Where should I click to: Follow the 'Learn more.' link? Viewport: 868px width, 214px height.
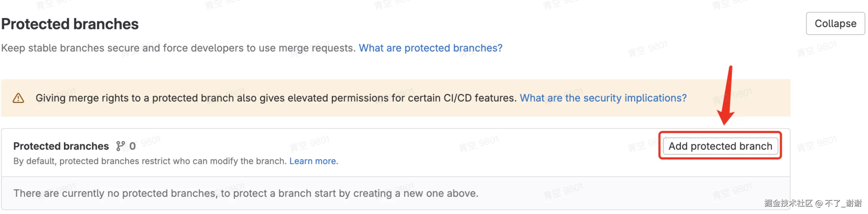coord(313,161)
